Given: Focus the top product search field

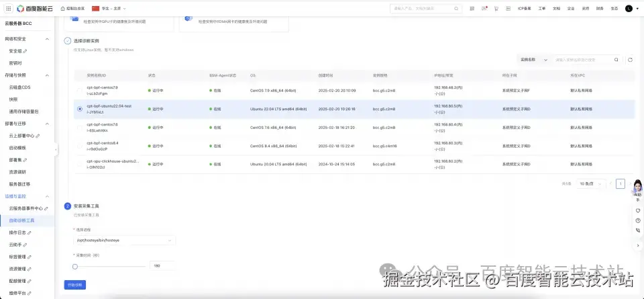Looking at the screenshot, I should coord(425,8).
